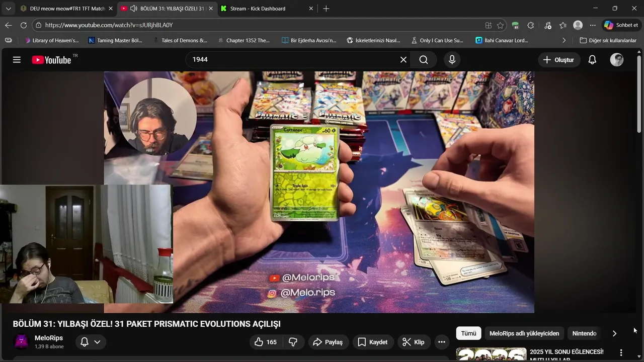This screenshot has height=362, width=644.
Task: Open MeloRips channel avatar
Action: (22, 342)
